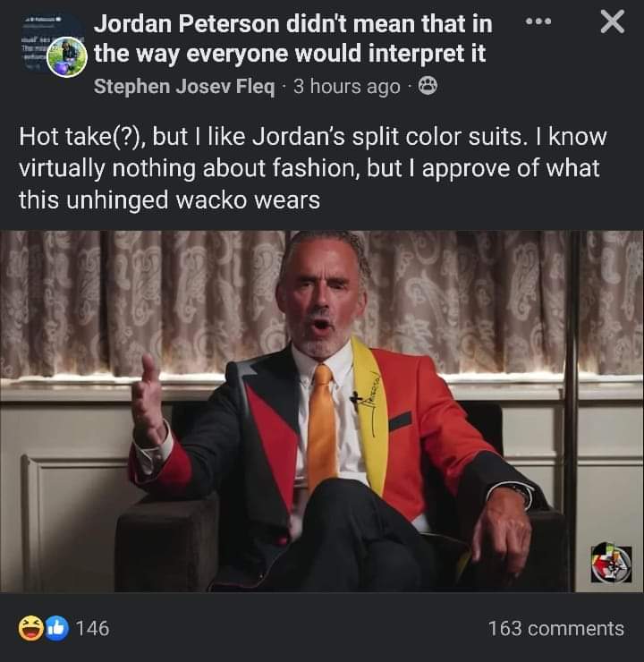Open the Jordan Peterson group title
The height and width of the screenshot is (662, 644).
point(292,38)
